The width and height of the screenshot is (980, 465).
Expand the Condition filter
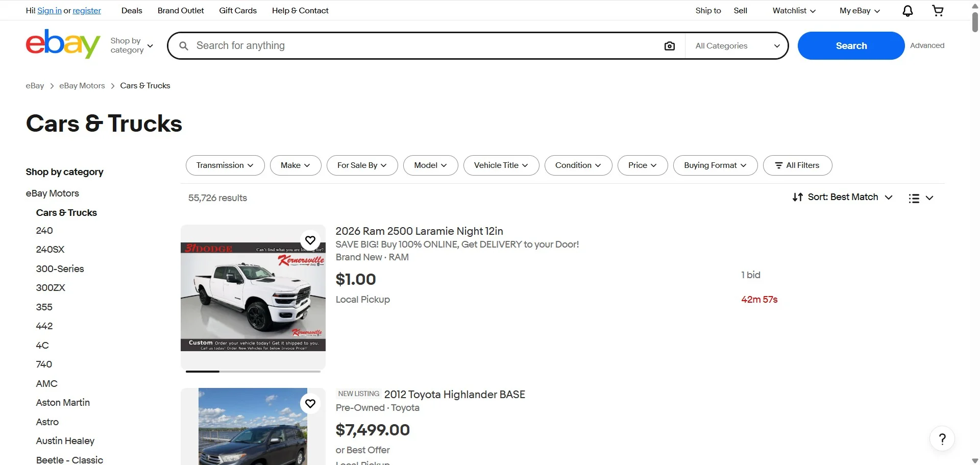(578, 165)
